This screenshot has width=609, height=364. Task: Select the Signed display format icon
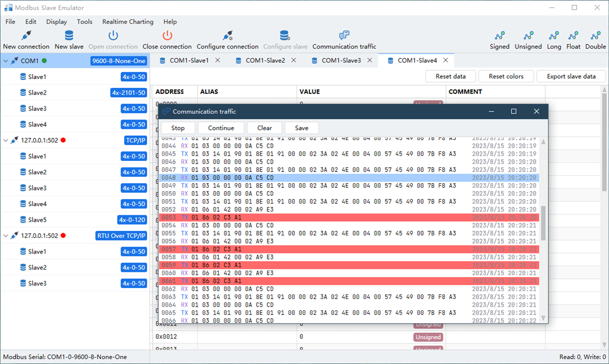pos(500,36)
